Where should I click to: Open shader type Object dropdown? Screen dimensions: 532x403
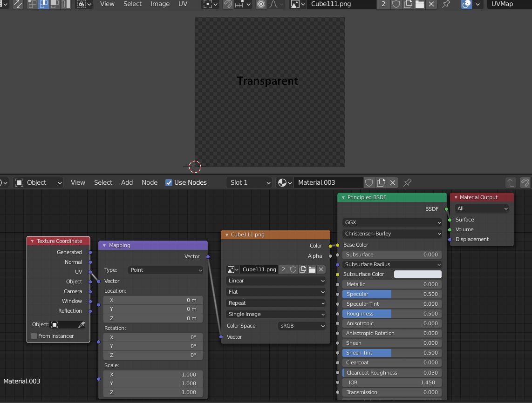click(x=38, y=182)
